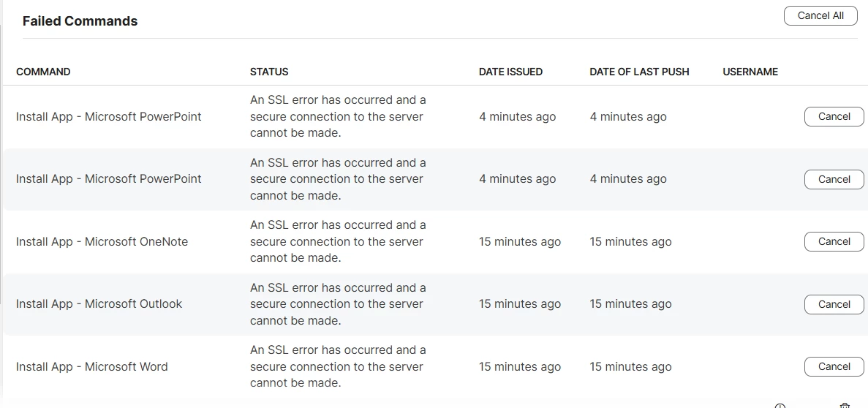Click the USERNAME column header
The image size is (868, 408).
pyautogui.click(x=750, y=72)
